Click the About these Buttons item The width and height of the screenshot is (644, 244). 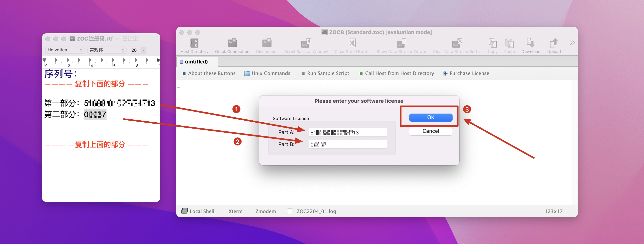point(209,73)
